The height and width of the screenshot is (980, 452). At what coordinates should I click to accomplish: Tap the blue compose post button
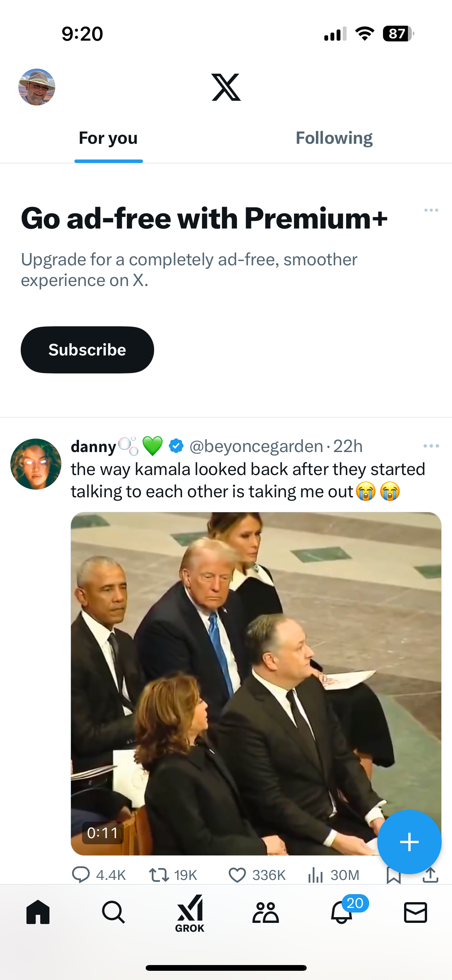pyautogui.click(x=409, y=842)
